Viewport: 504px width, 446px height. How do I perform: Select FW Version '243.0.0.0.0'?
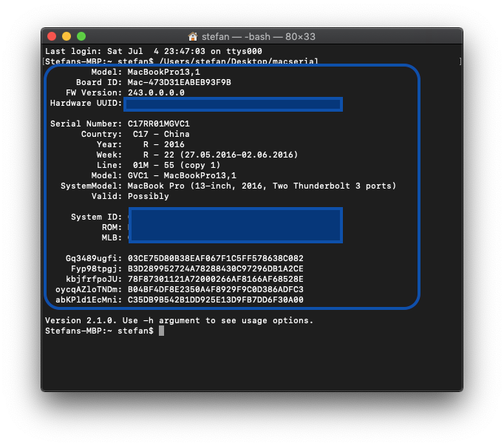pyautogui.click(x=156, y=92)
